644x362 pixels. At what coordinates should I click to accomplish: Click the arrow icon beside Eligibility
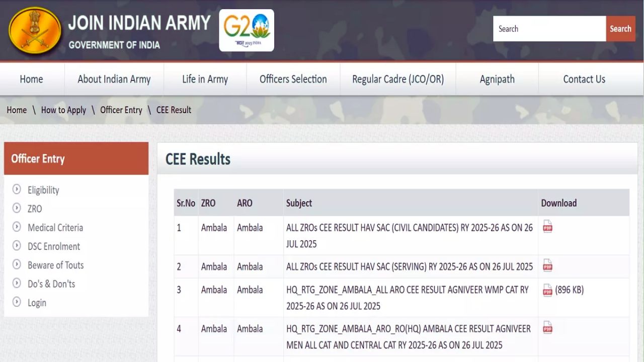click(x=17, y=190)
